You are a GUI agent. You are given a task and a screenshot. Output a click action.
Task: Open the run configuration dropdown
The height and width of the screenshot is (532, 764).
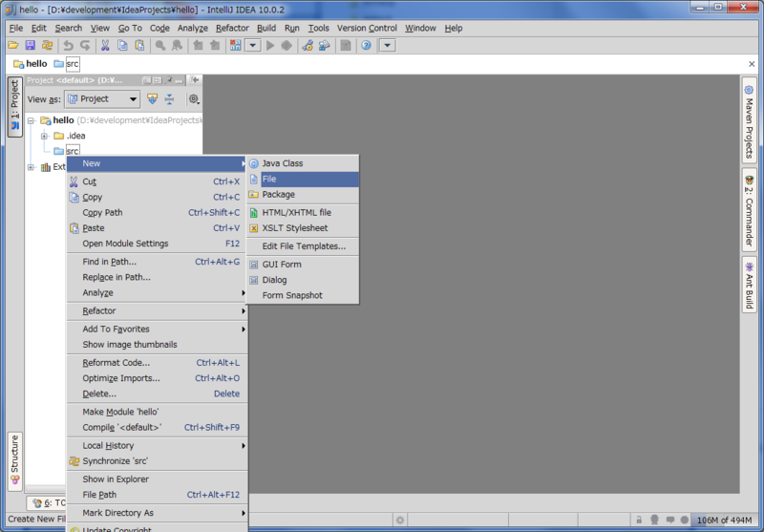[x=252, y=45]
